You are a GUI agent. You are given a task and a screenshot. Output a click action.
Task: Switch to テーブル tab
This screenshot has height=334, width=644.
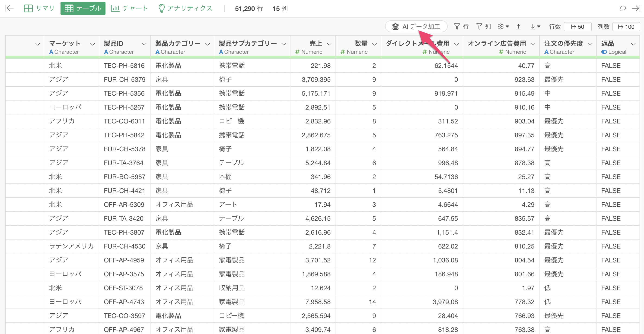click(83, 8)
